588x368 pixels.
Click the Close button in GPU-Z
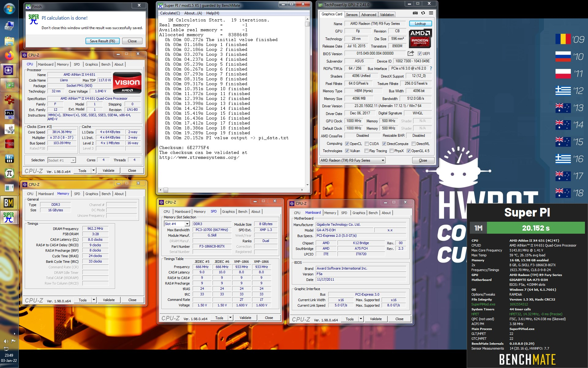coord(423,160)
